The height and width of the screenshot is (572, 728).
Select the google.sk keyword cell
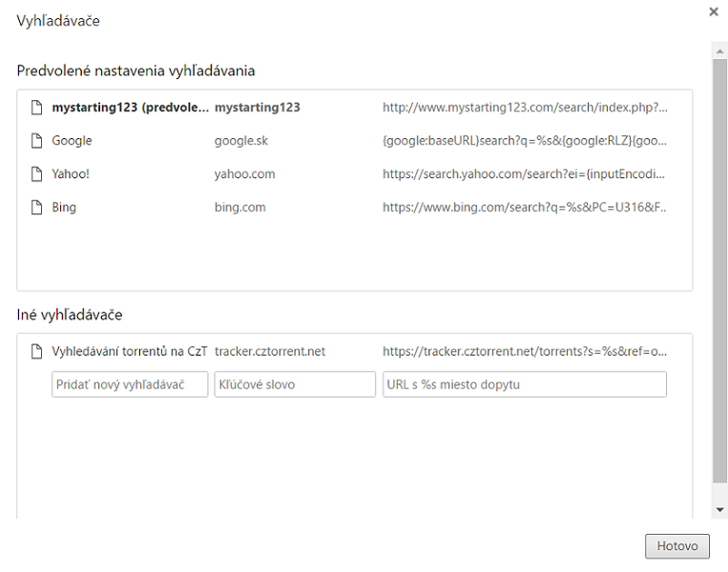point(239,141)
